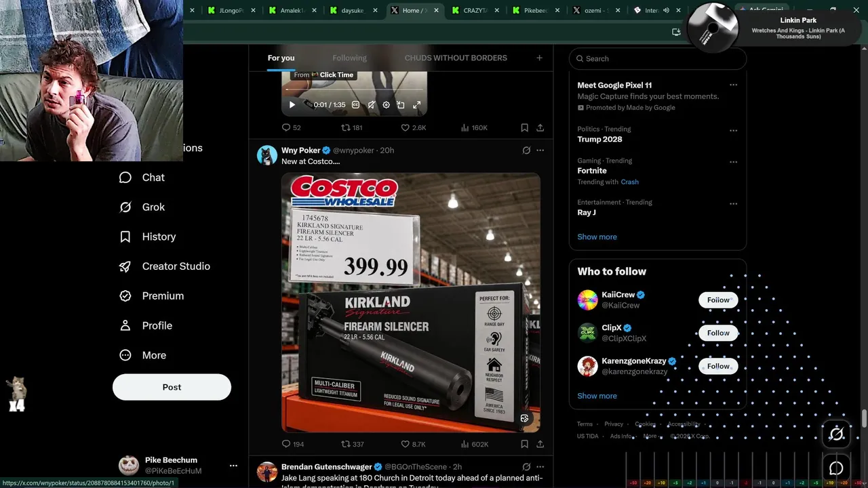Add a timeline with the plus icon
The width and height of the screenshot is (868, 488).
539,58
